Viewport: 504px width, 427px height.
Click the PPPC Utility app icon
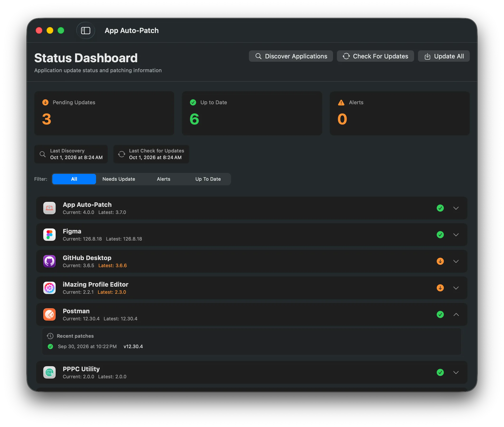[49, 372]
